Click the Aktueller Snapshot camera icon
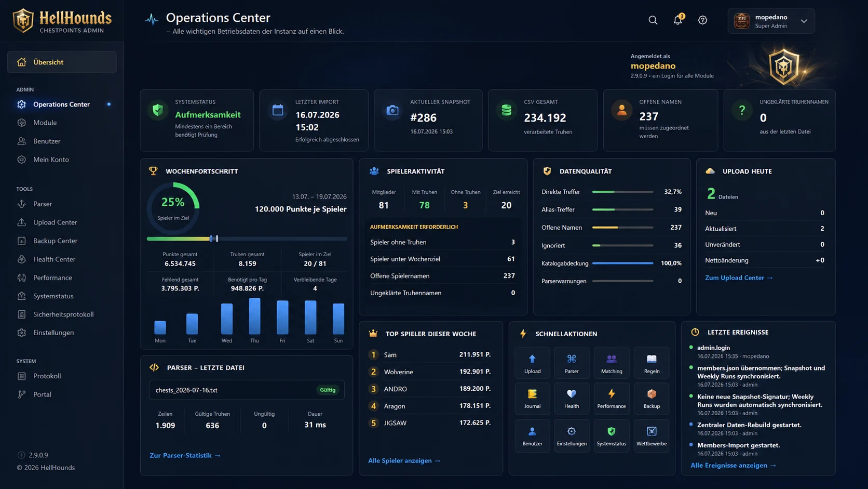The width and height of the screenshot is (868, 489). click(392, 110)
